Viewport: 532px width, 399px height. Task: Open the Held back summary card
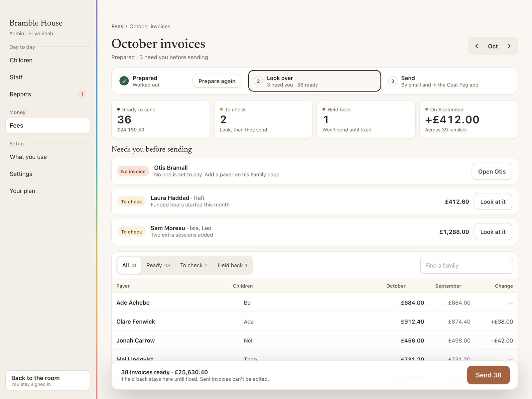coord(366,119)
